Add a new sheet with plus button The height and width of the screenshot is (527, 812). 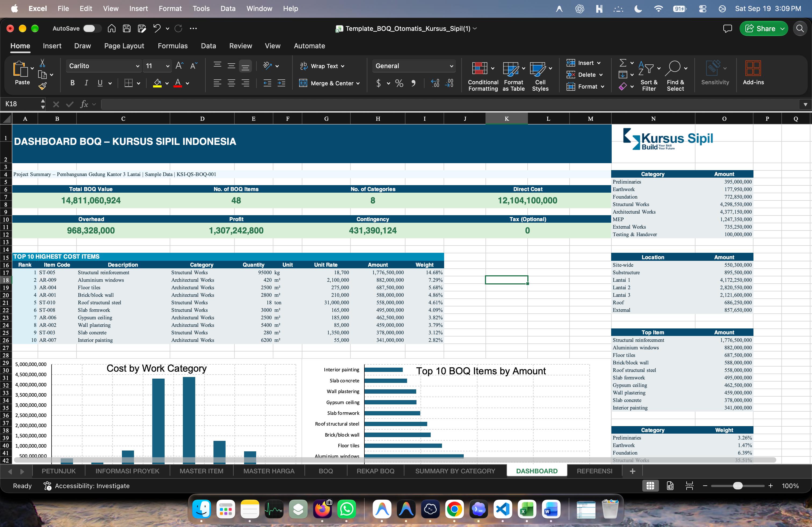pyautogui.click(x=632, y=471)
